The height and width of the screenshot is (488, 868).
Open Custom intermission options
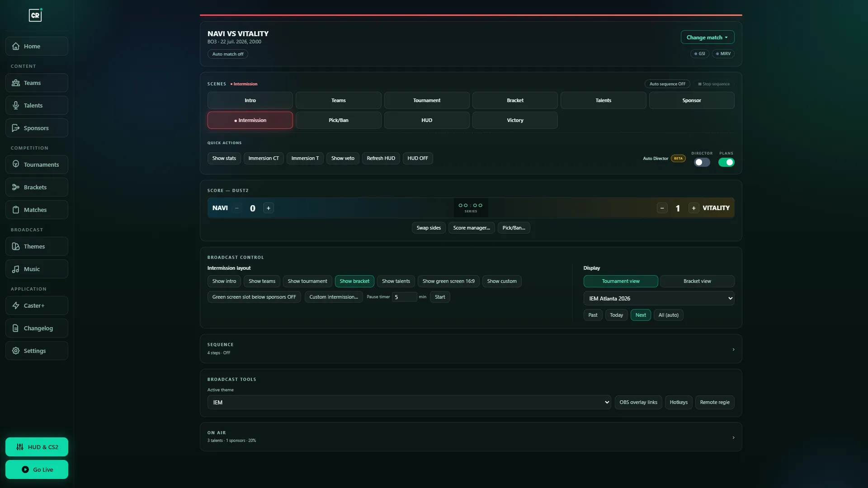[x=334, y=297]
